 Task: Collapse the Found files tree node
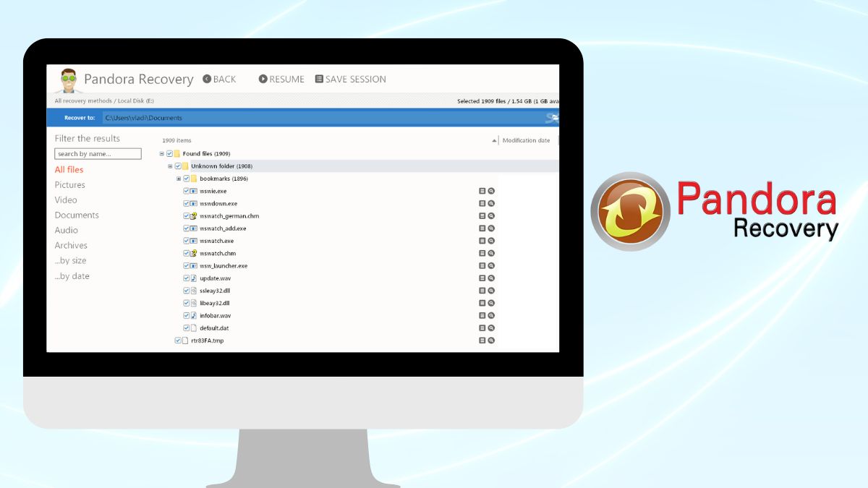point(162,154)
